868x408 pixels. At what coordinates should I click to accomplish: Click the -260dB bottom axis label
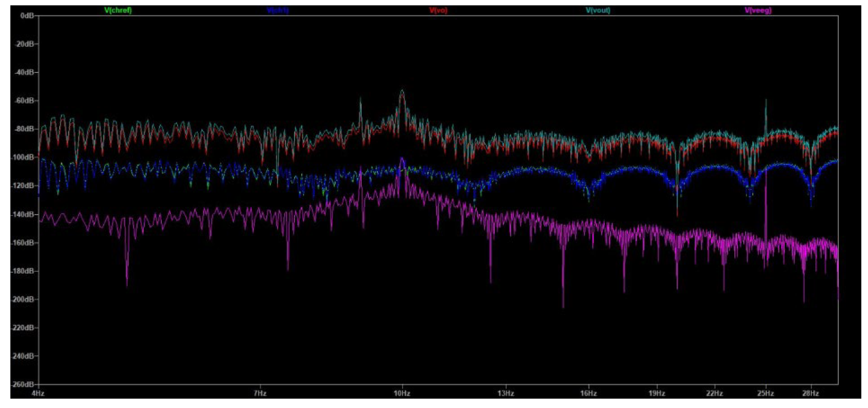pyautogui.click(x=24, y=384)
